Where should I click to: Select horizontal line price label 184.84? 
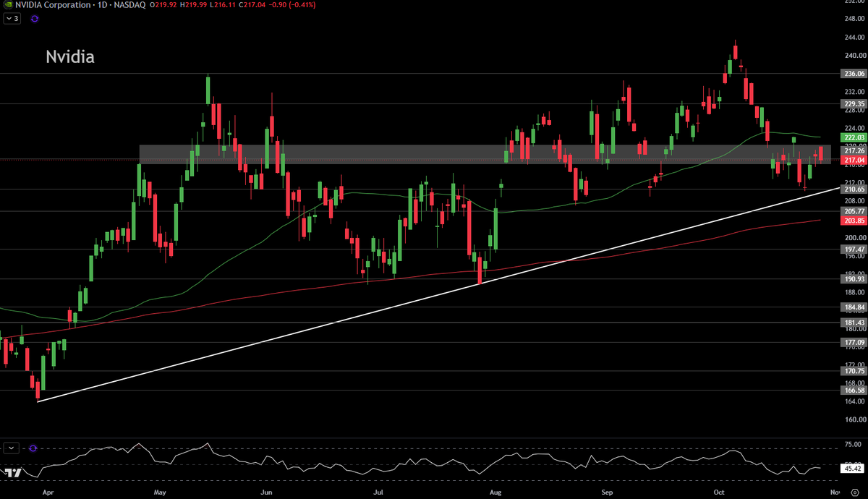click(854, 307)
